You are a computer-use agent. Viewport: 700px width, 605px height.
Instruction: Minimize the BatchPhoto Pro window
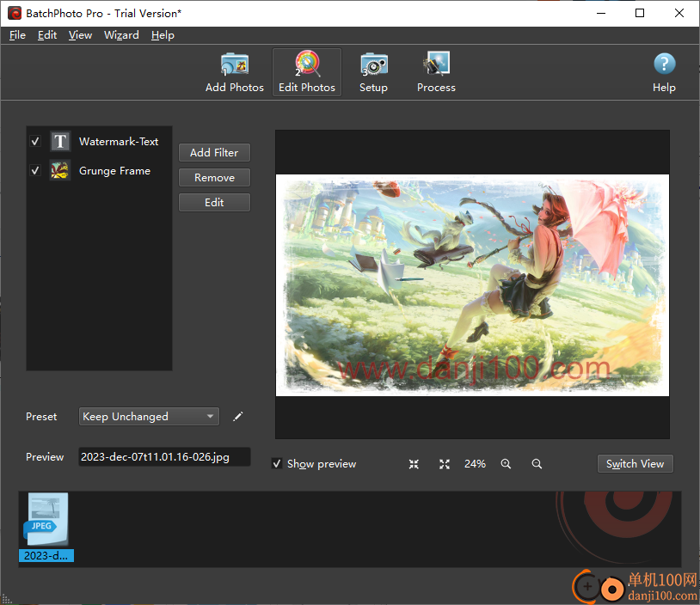point(601,14)
